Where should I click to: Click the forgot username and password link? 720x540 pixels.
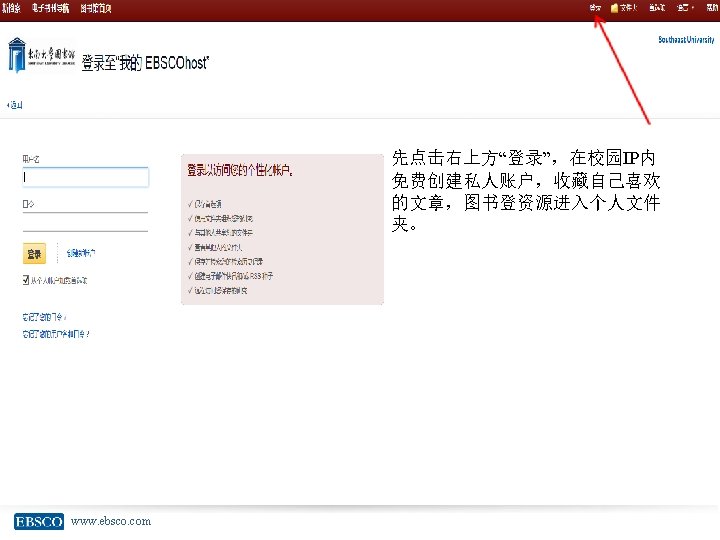click(x=56, y=334)
